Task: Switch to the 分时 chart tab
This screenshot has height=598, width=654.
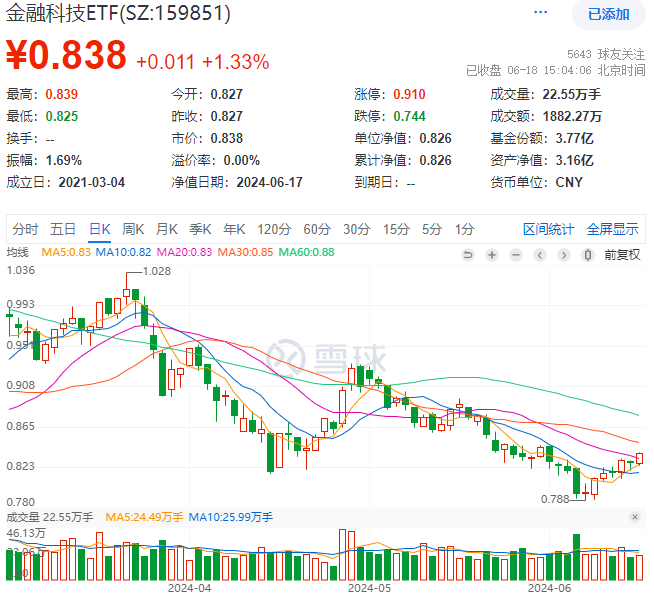Action: pyautogui.click(x=26, y=229)
